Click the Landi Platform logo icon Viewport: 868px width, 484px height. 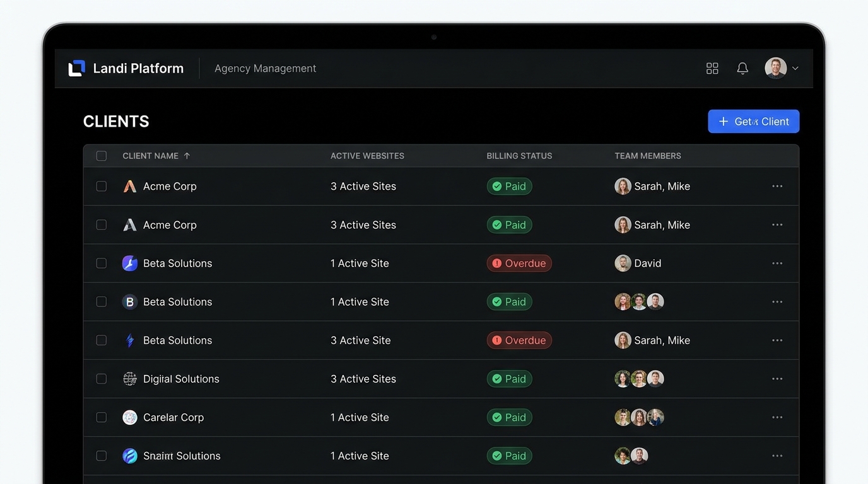point(77,68)
